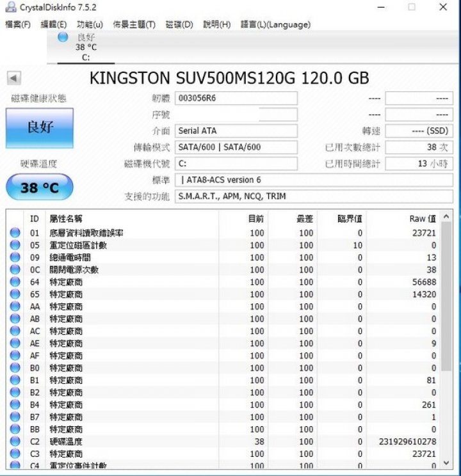Open the 語言(L)(Language) menu

[x=275, y=24]
